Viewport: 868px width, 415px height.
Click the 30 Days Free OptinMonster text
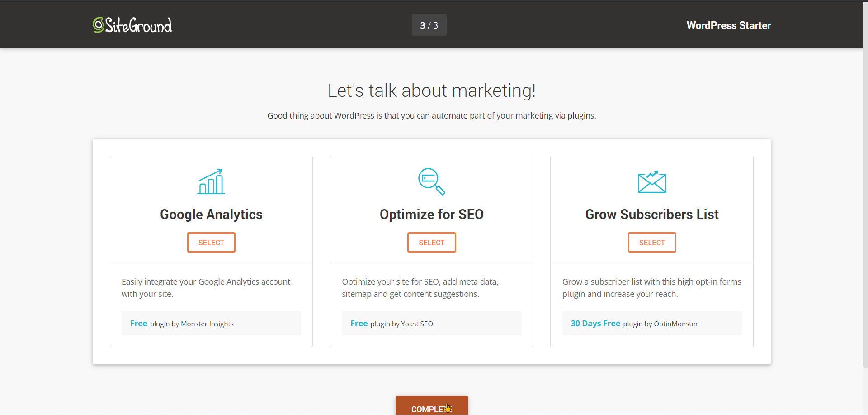pyautogui.click(x=634, y=324)
